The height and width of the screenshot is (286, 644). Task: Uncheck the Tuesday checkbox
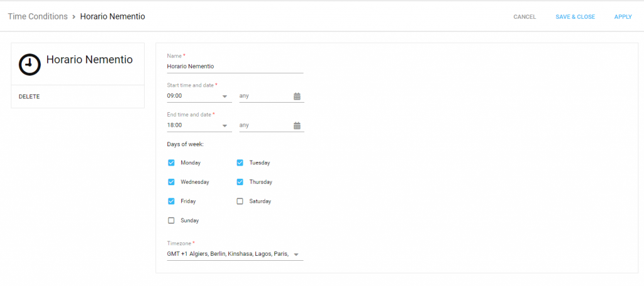240,163
